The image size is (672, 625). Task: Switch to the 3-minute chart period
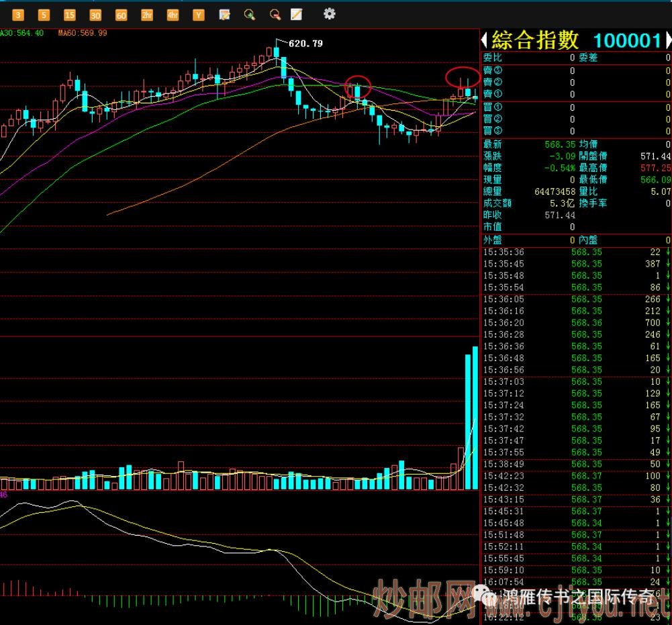[18, 15]
